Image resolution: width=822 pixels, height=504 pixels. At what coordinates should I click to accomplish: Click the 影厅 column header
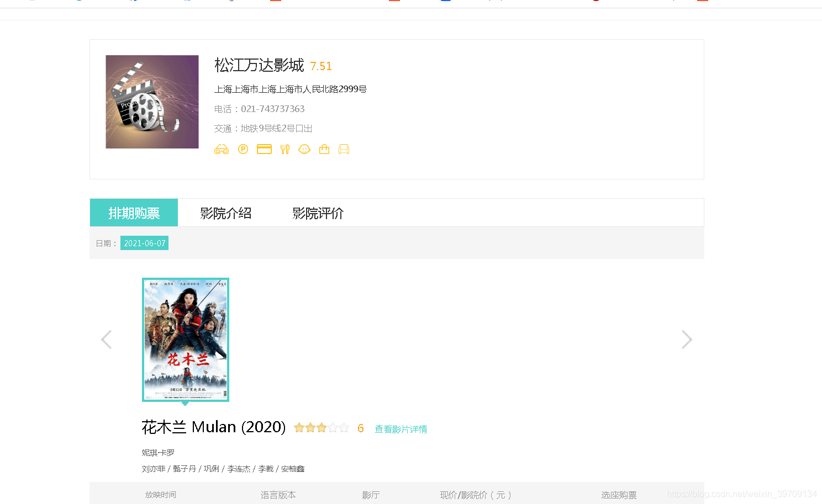click(371, 495)
